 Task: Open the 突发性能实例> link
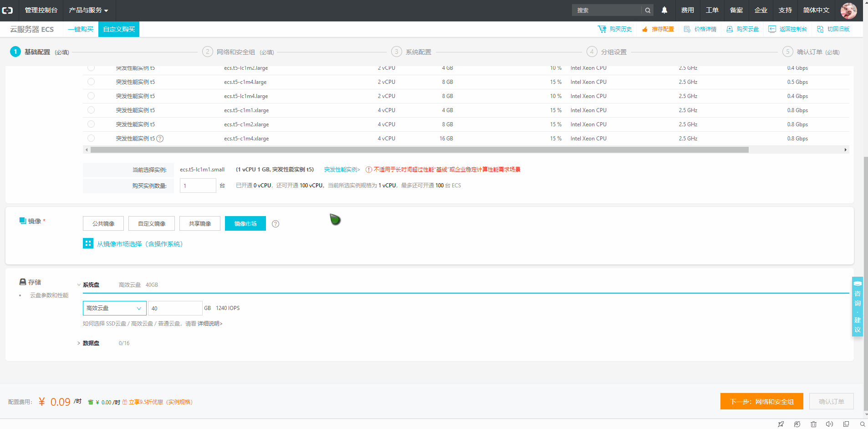coord(342,170)
